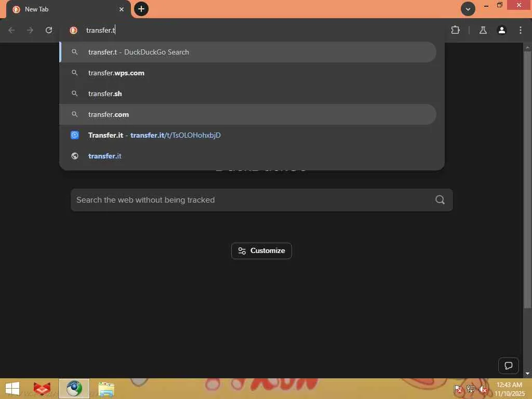Click the address bar containing transfer.t

click(x=251, y=30)
